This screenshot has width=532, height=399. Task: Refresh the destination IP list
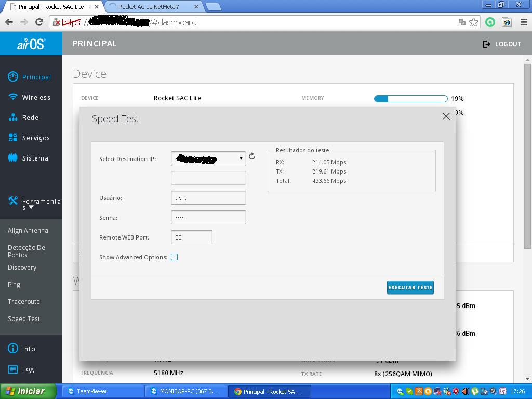[x=252, y=156]
